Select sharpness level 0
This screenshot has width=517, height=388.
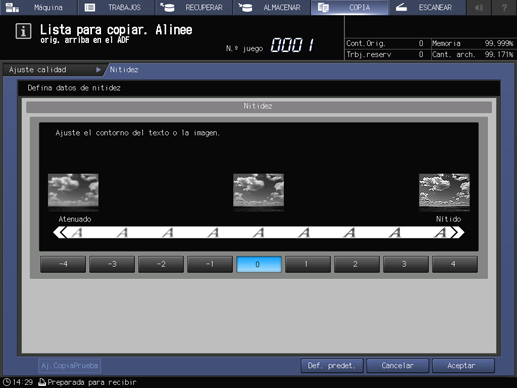[x=259, y=264]
